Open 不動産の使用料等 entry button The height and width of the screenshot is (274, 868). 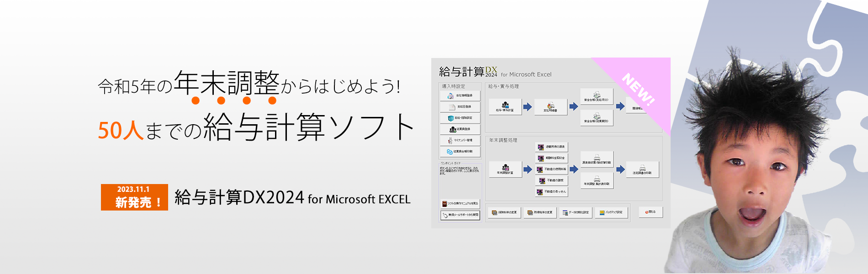[551, 169]
